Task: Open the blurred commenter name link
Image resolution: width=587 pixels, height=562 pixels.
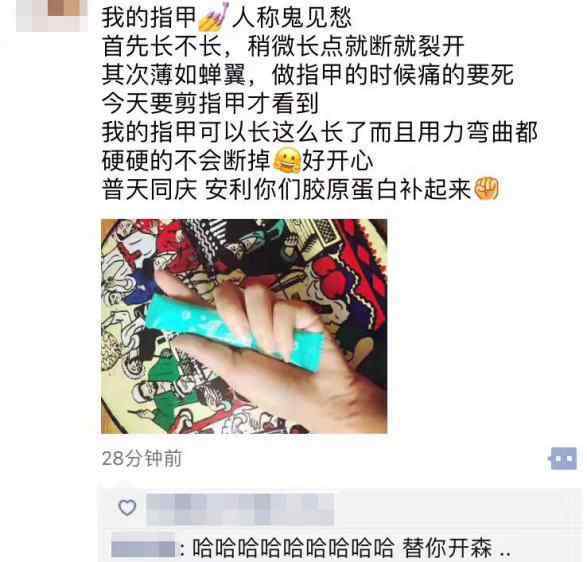Action: [143, 549]
